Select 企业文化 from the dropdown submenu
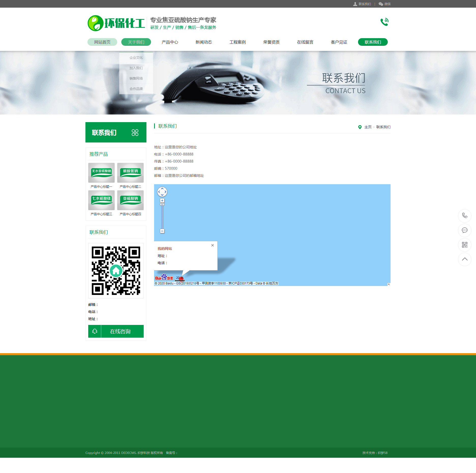This screenshot has width=476, height=473. (136, 58)
